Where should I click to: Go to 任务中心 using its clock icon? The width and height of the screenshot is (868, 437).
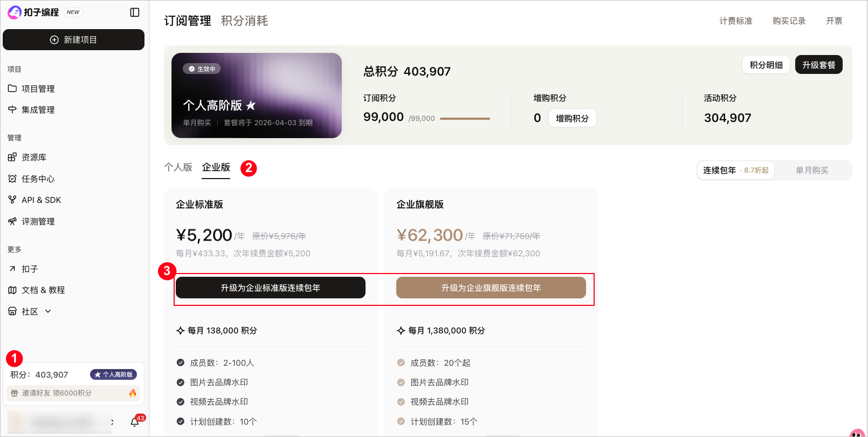click(x=12, y=179)
